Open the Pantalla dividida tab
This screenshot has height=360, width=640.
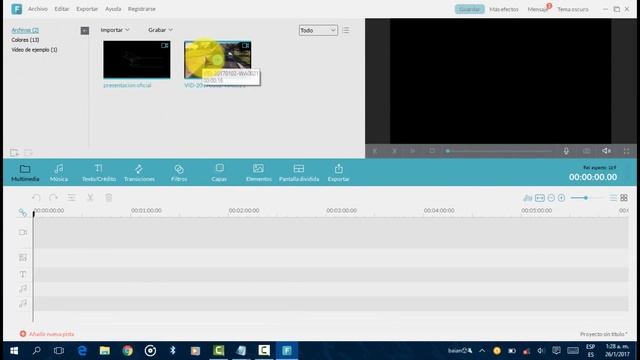click(x=299, y=173)
